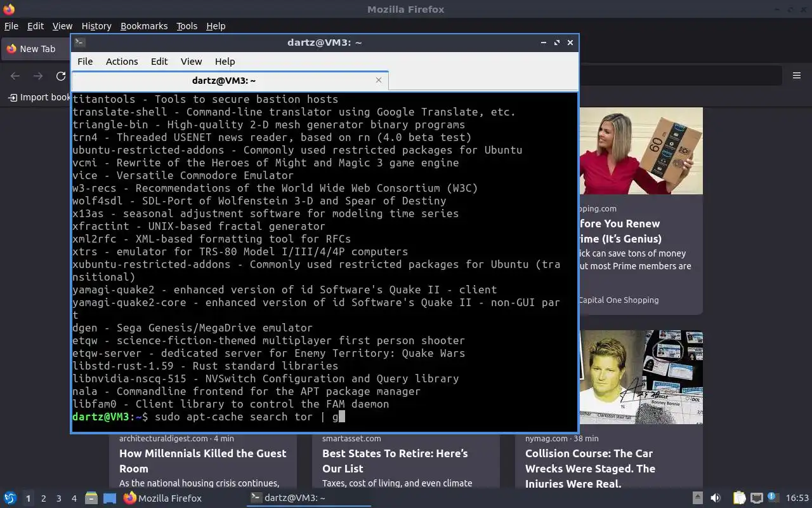Image resolution: width=812 pixels, height=508 pixels.
Task: Open the Firefox Tools menu
Action: click(187, 26)
